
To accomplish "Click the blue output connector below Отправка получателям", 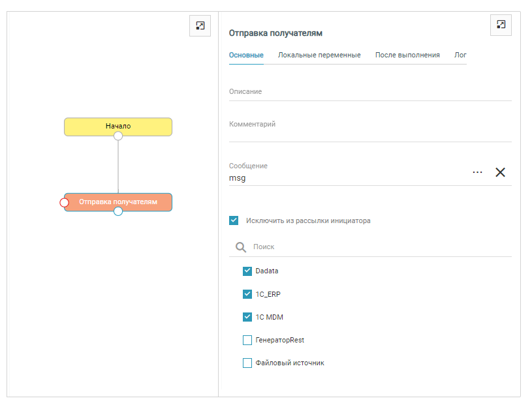I will coord(118,211).
